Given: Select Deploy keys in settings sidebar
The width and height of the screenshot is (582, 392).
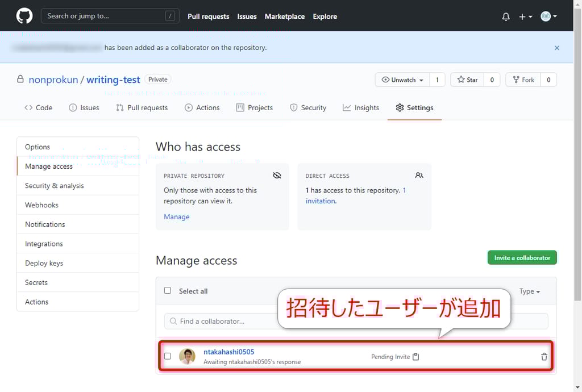Looking at the screenshot, I should tap(78, 263).
